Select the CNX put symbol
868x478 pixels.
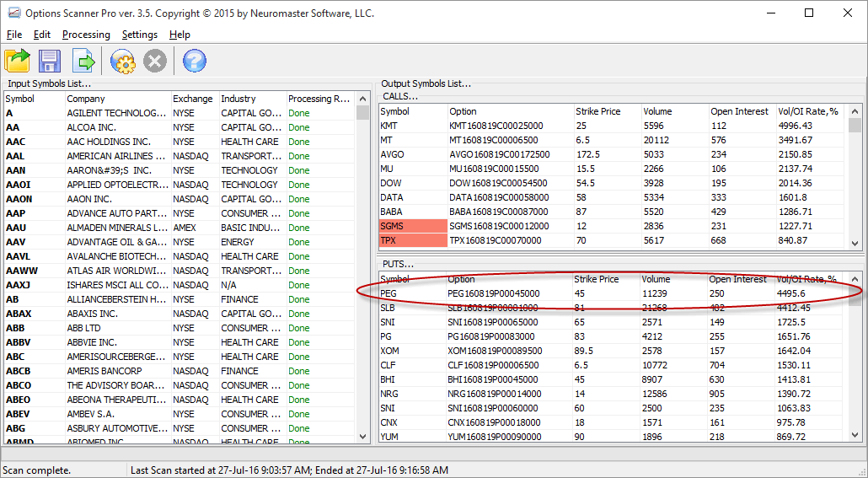tap(388, 423)
